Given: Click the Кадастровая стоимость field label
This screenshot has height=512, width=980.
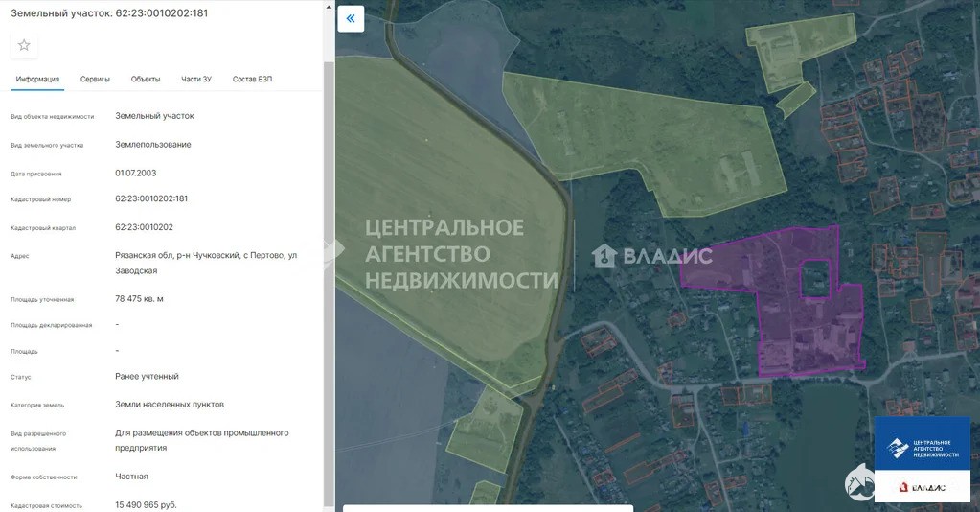Looking at the screenshot, I should (x=46, y=505).
